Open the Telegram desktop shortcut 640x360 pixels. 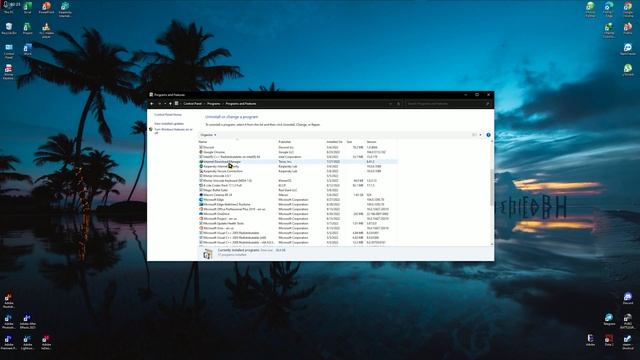pyautogui.click(x=609, y=320)
